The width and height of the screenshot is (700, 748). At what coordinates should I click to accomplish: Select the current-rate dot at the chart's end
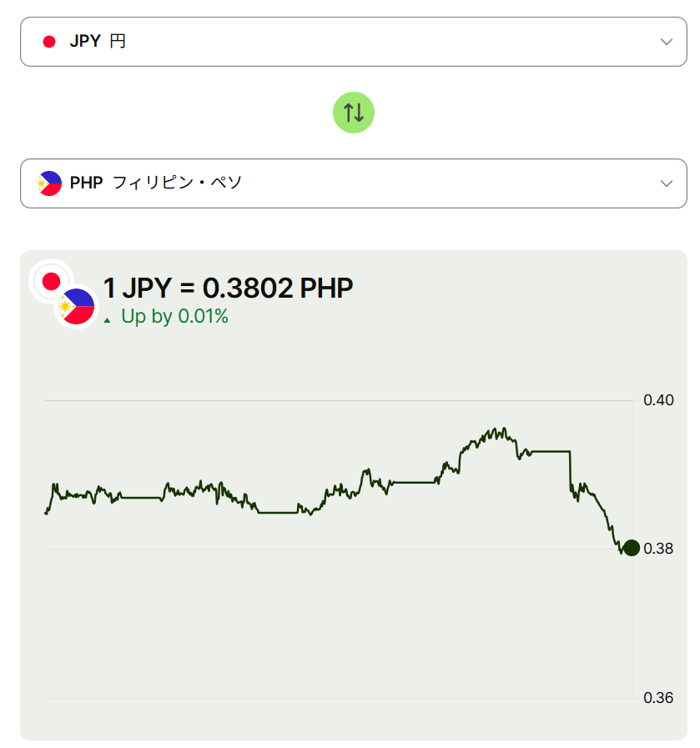[632, 548]
